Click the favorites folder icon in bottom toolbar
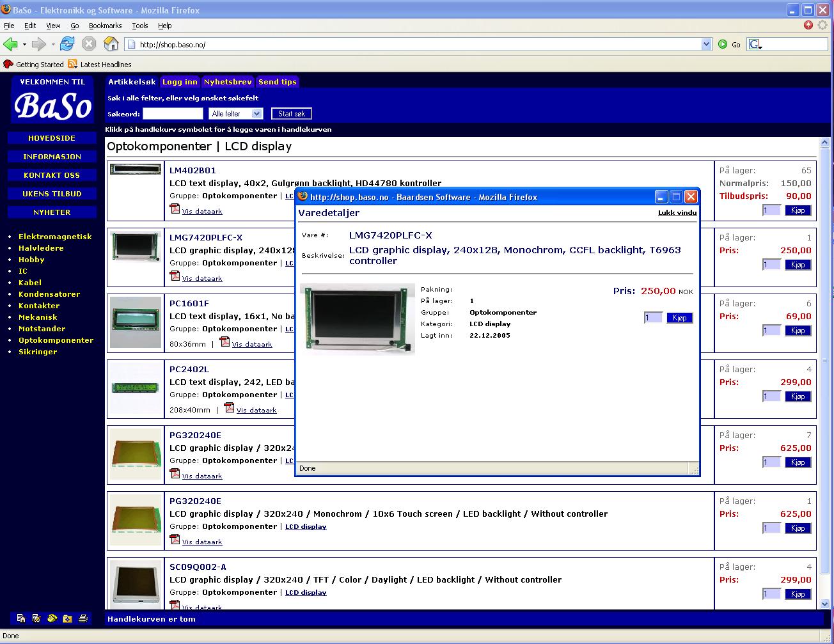The image size is (834, 644). (67, 618)
